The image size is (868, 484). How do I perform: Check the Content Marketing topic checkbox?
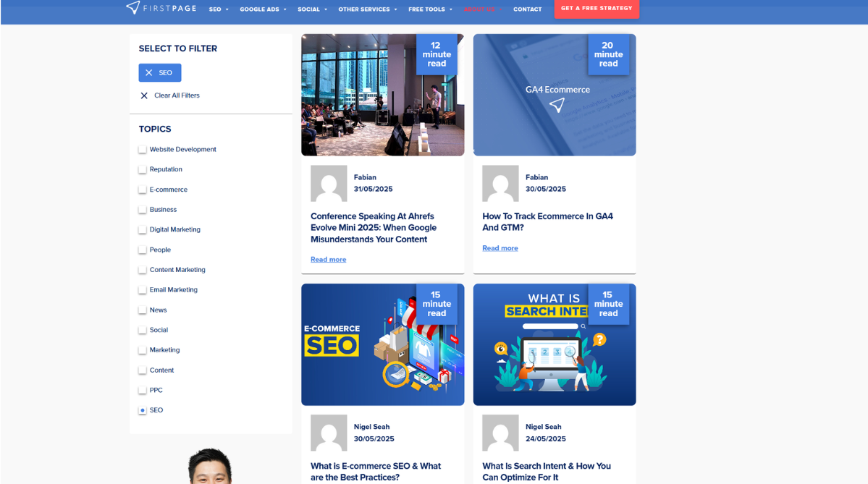click(x=143, y=270)
